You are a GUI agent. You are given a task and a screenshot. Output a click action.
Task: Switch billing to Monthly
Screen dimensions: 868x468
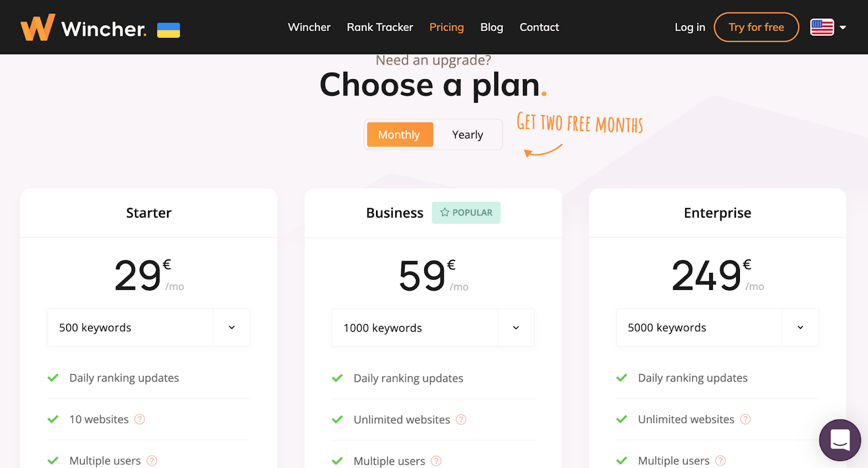pos(400,135)
